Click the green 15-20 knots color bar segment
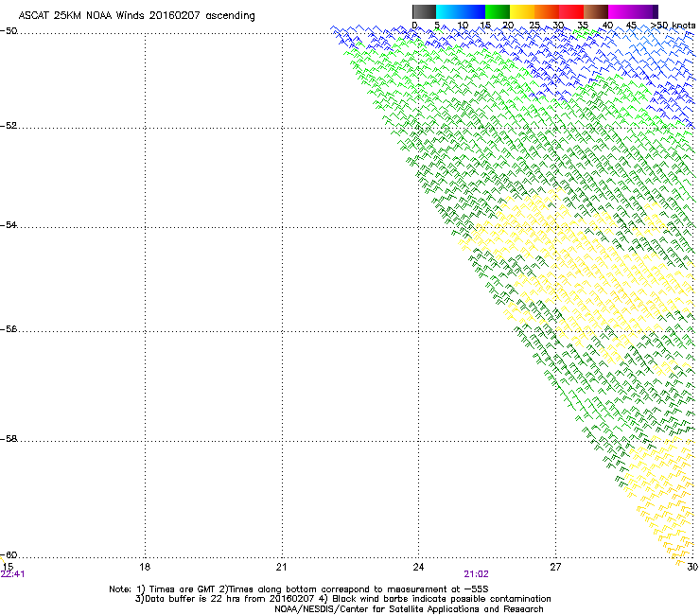Screen dimensions: 700x615 tap(498, 11)
